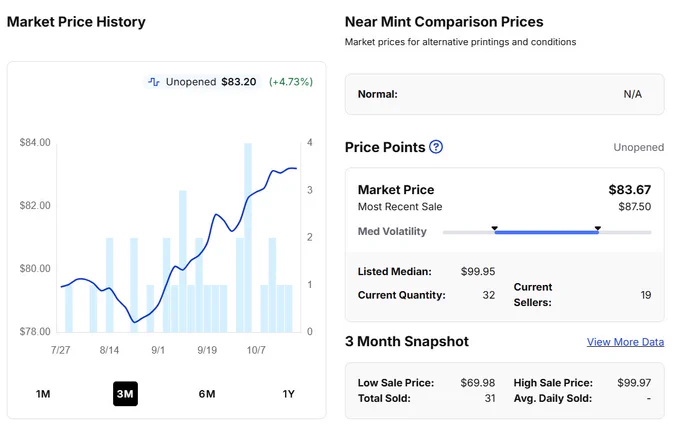This screenshot has height=434, width=680.
Task: Switch chart to 1Y range
Action: point(288,394)
